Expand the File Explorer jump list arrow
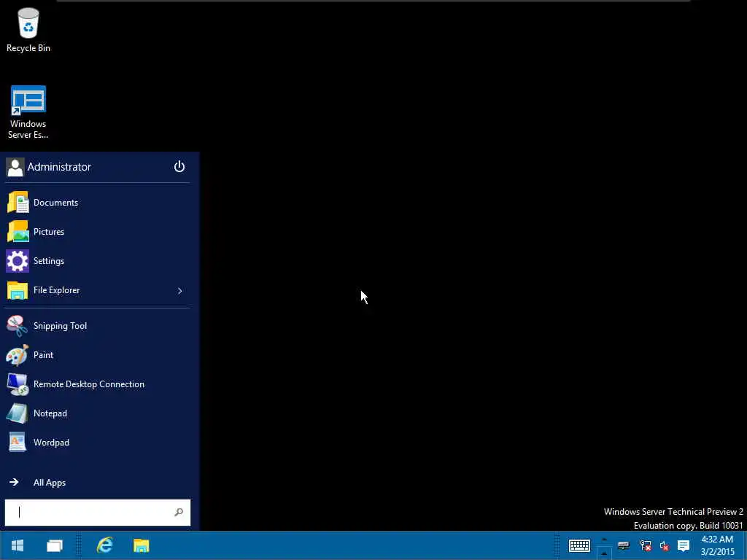Image resolution: width=747 pixels, height=560 pixels. 179,290
